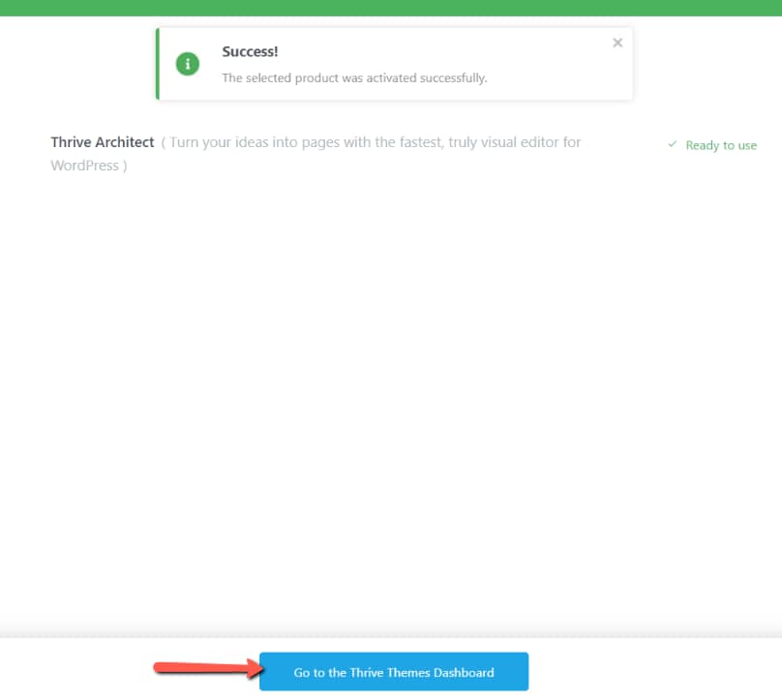The height and width of the screenshot is (700, 782).
Task: Open the Thrive Themes Dashboard
Action: click(x=394, y=672)
